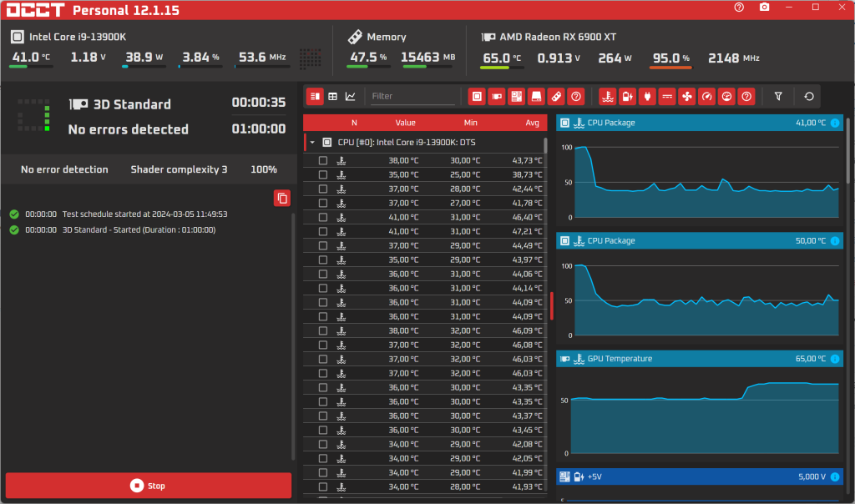Click the 100% usage limit setting

coord(264,169)
